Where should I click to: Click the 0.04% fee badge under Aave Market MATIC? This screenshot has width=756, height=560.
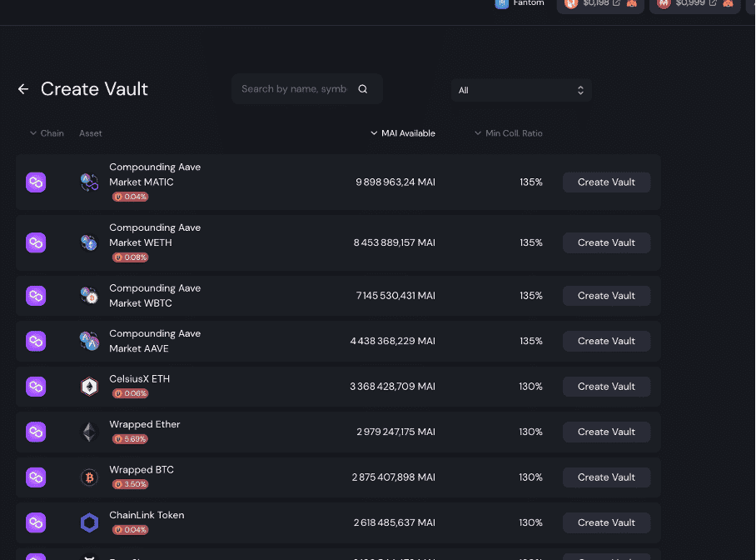[x=130, y=197]
